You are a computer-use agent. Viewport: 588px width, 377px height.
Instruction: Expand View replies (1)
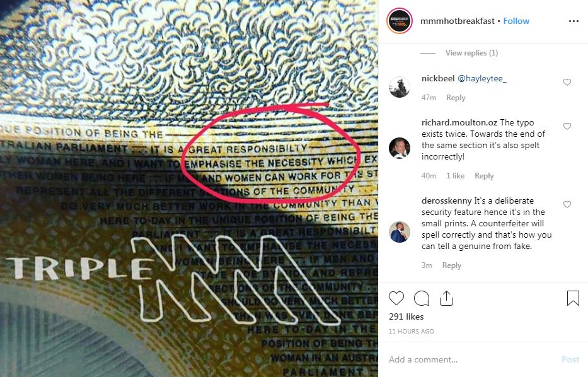471,53
